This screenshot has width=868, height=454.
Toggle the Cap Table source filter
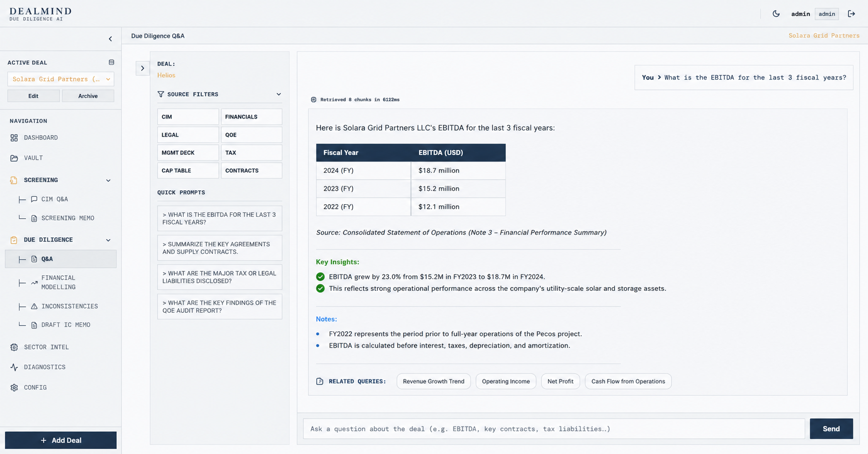click(188, 171)
